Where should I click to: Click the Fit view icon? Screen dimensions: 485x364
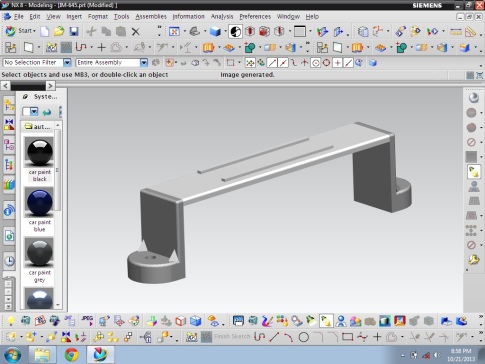pos(174,31)
